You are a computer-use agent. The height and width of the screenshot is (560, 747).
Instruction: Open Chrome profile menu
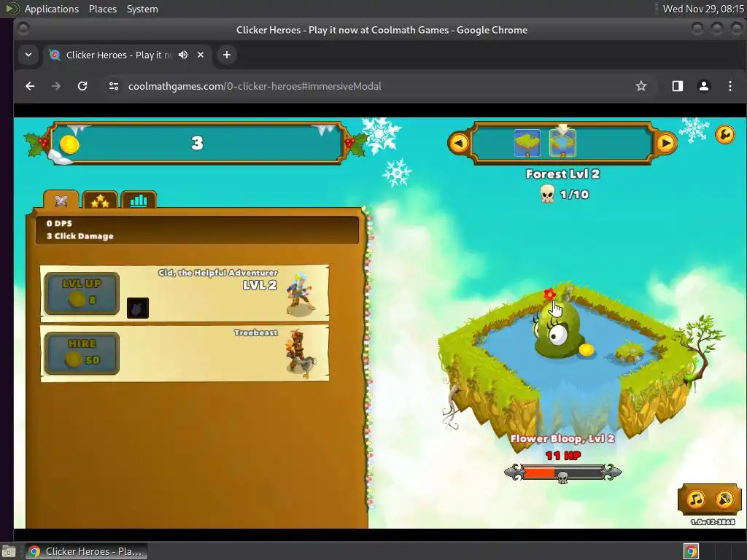click(x=704, y=86)
